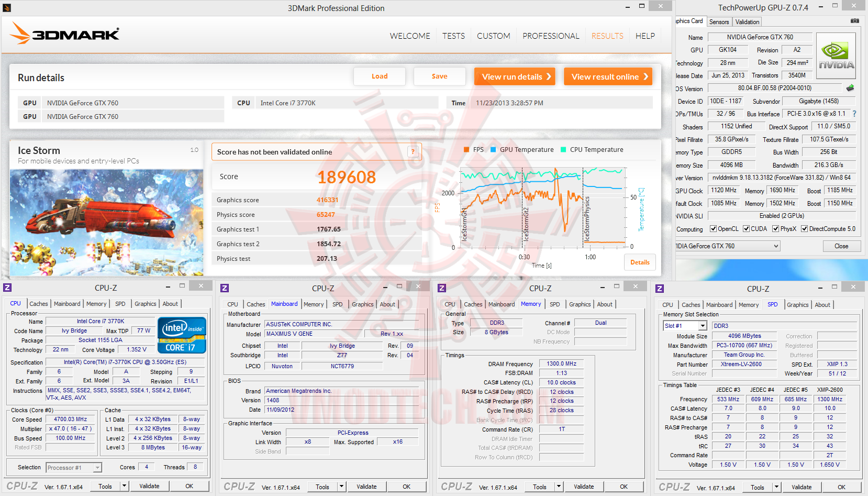Click the title icon of CPU-Z showing memory timings
Viewport: 868px width, 496px height.
click(x=442, y=288)
